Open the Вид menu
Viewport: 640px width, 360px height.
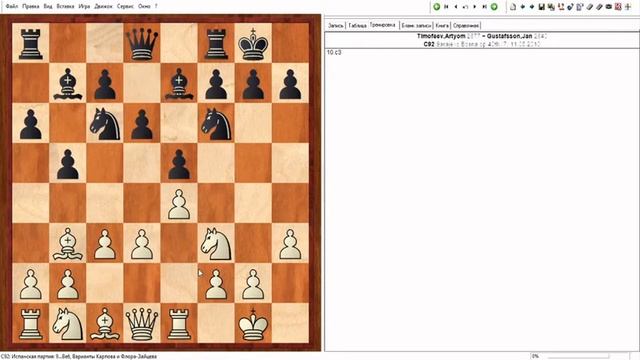pyautogui.click(x=48, y=7)
